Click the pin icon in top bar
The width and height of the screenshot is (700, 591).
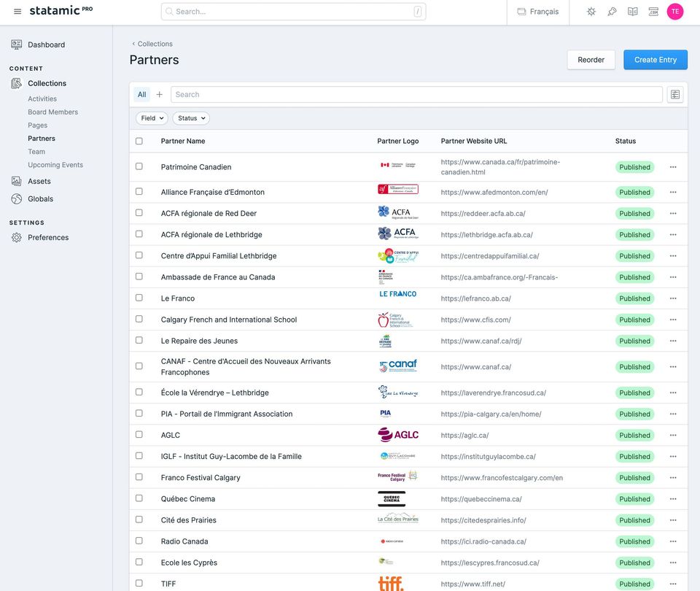tap(612, 12)
